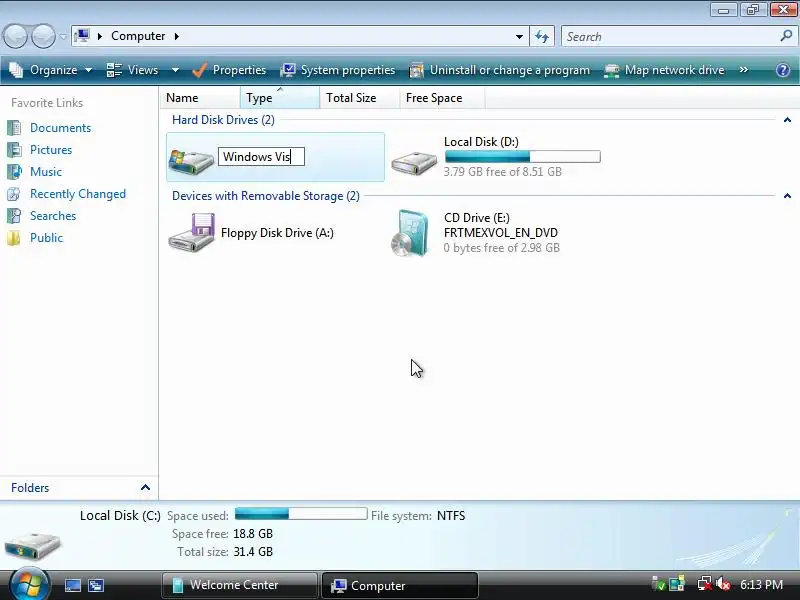
Task: Open the recent pages dropdown arrow
Action: [63, 37]
